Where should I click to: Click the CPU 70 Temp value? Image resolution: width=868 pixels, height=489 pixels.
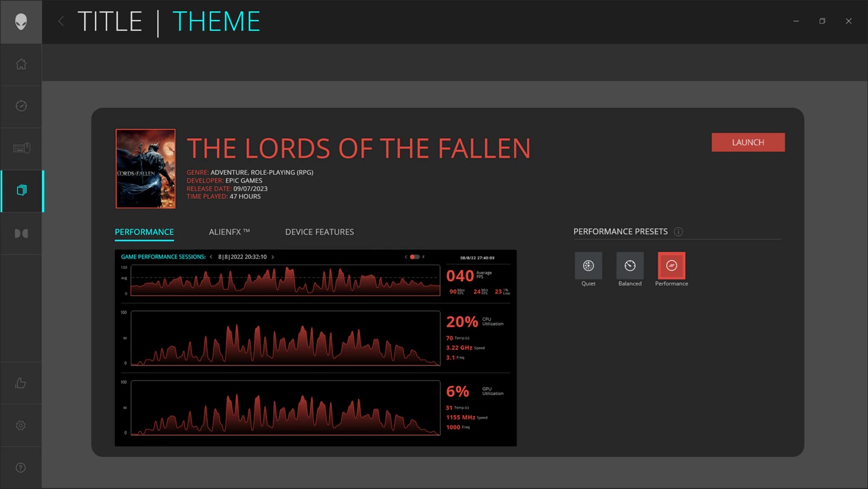click(x=449, y=338)
